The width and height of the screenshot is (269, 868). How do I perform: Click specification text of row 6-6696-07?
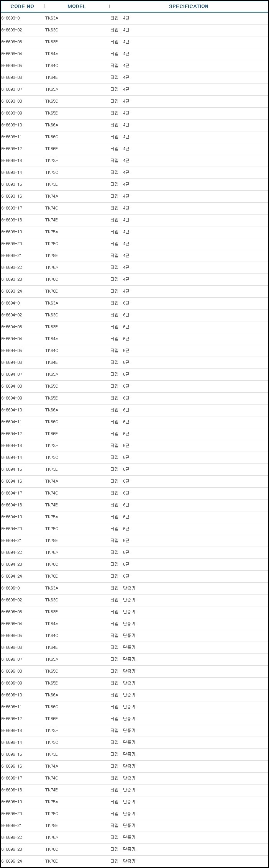pos(123,659)
